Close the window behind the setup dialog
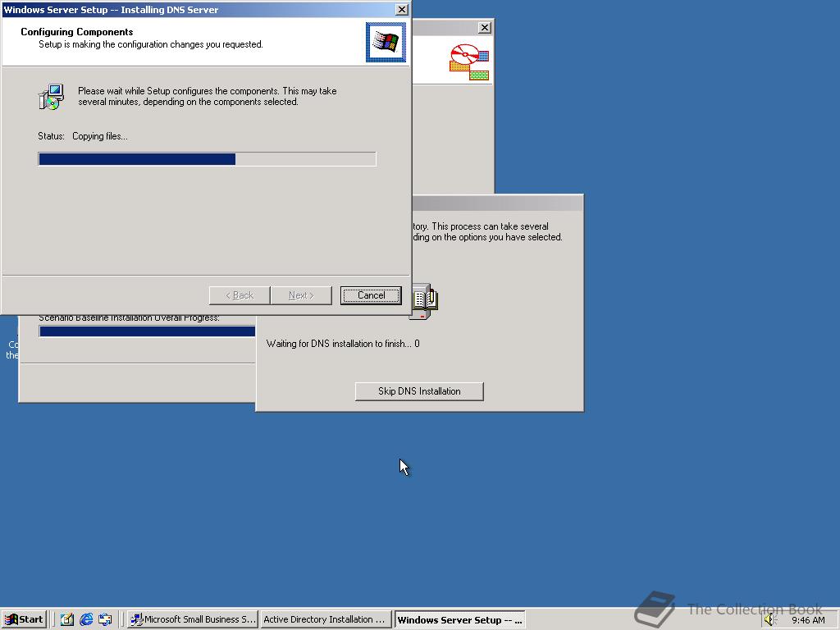Screen dimensions: 840x630 484,27
